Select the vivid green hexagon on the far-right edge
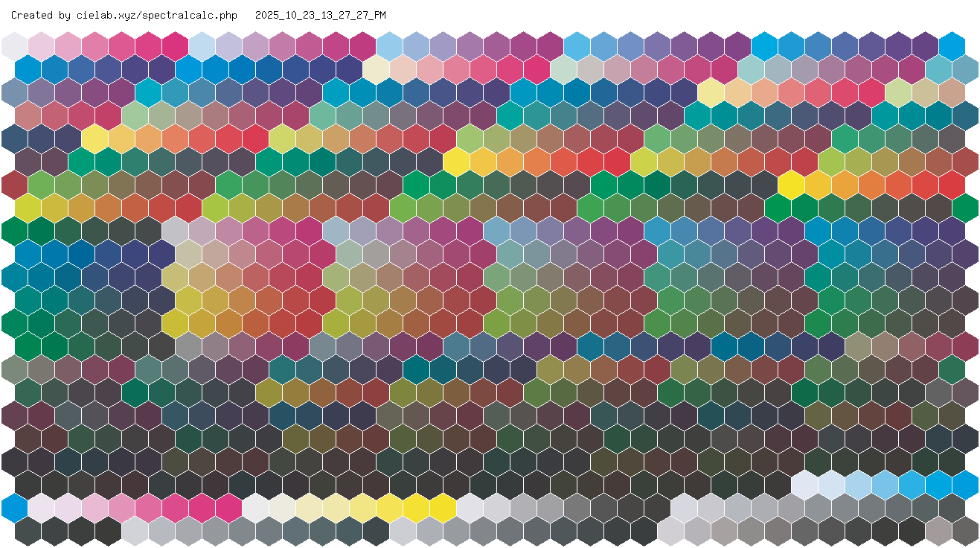Screen dimensions: 980x548 (x=965, y=208)
